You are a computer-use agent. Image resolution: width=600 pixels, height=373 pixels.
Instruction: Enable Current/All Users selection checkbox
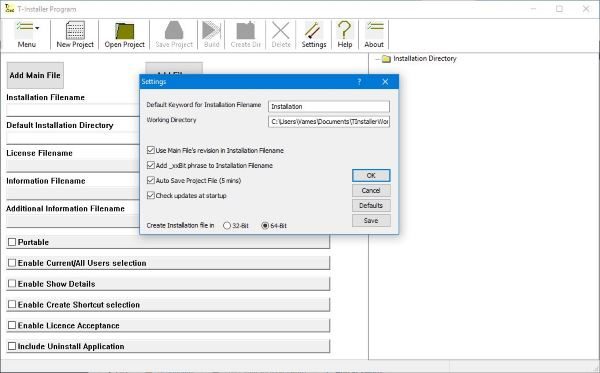pyautogui.click(x=12, y=263)
